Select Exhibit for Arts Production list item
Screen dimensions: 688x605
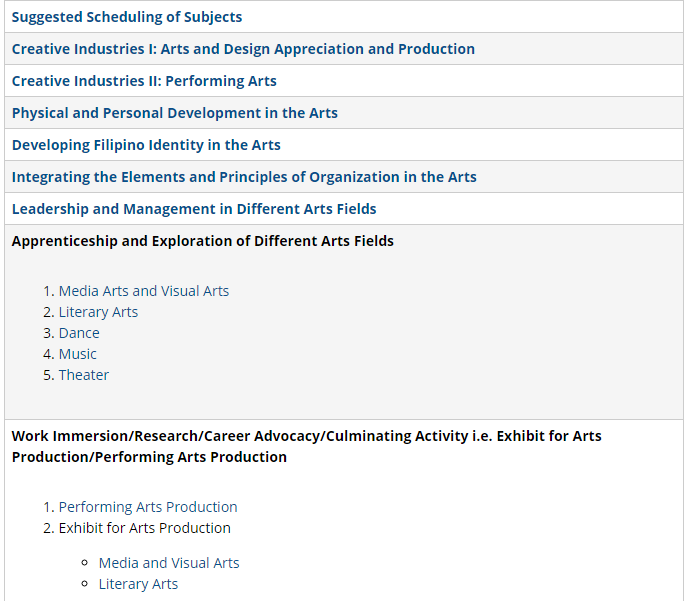[x=144, y=528]
